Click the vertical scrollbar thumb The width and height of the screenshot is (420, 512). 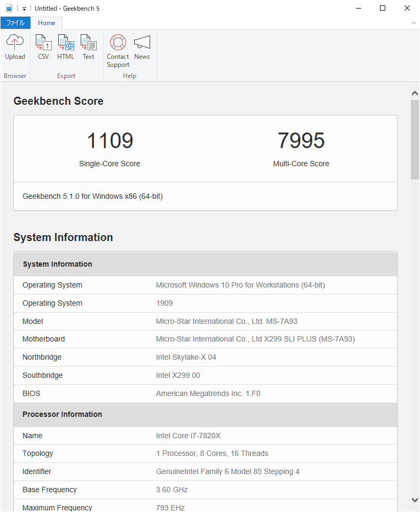click(x=415, y=139)
